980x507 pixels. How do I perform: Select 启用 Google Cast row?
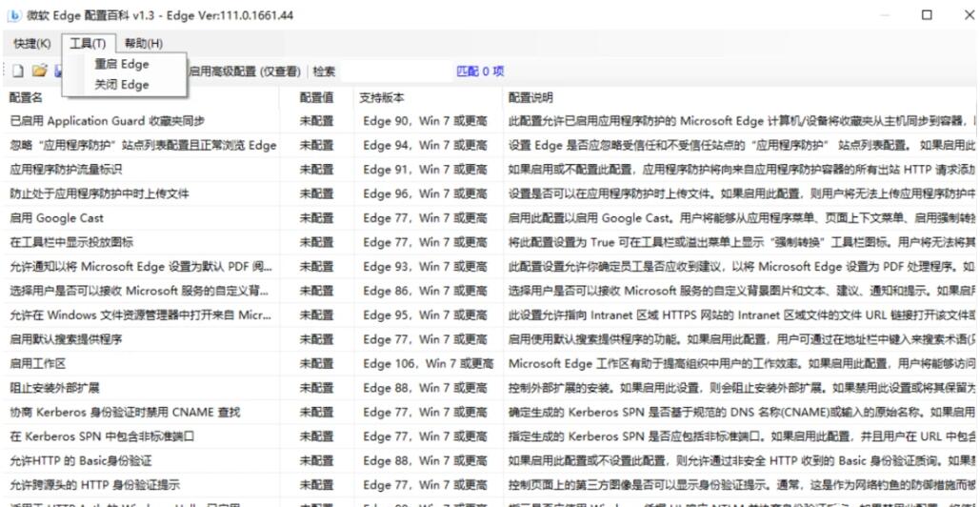(490, 218)
